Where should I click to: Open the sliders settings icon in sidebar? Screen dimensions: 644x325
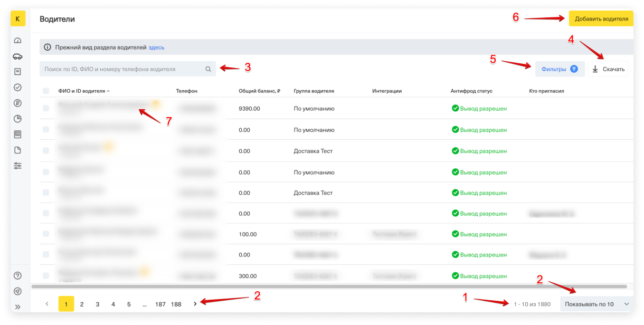[18, 166]
